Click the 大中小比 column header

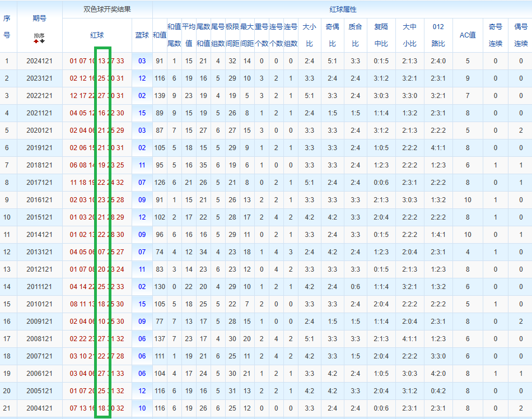pos(409,35)
